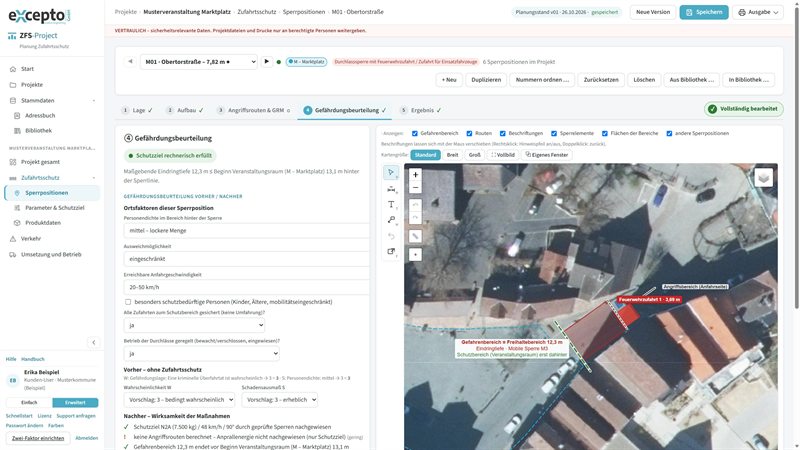Click the EB user avatar
Image resolution: width=800 pixels, height=450 pixels.
13,380
